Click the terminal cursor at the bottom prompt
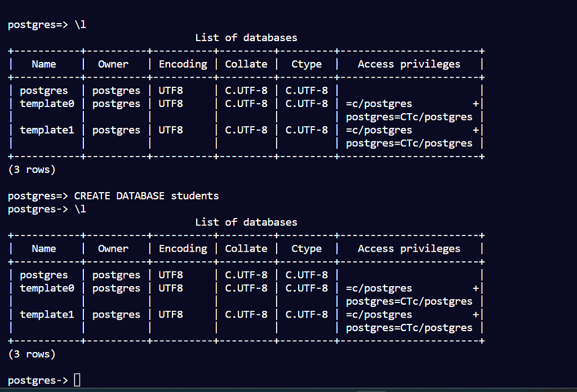The height and width of the screenshot is (392, 577). click(x=77, y=380)
